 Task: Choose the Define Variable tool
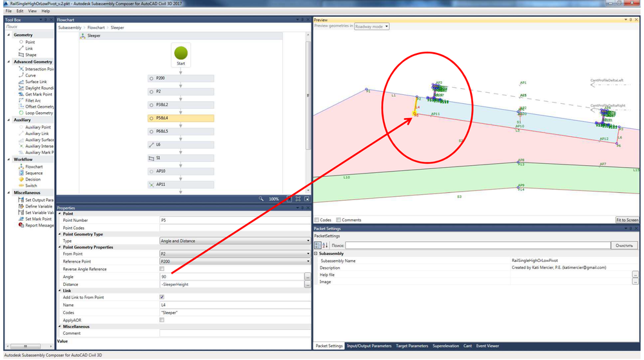click(x=35, y=206)
